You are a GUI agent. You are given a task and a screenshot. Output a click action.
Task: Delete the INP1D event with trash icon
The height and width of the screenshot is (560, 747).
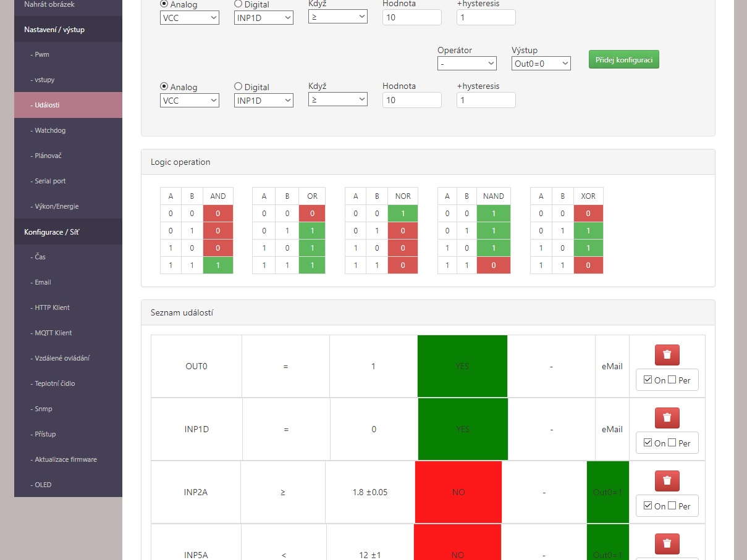[x=667, y=418]
